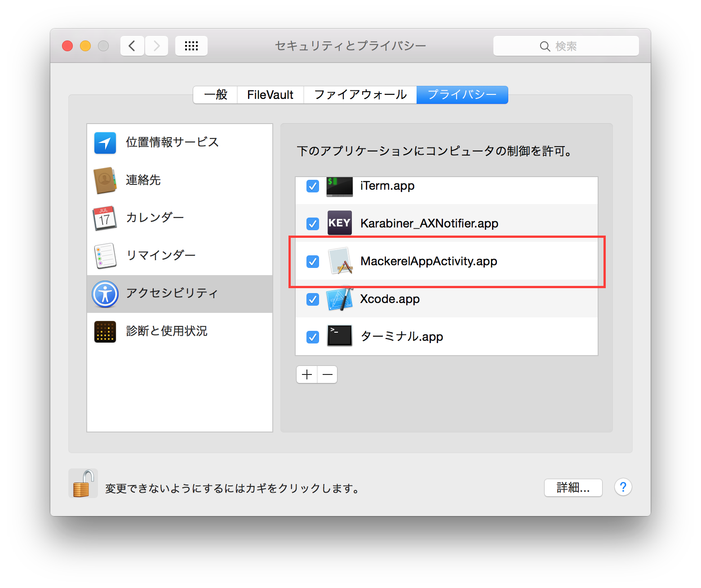Viewport: 701px width, 588px height.
Task: Select the ターミナル.app row label
Action: tap(402, 337)
